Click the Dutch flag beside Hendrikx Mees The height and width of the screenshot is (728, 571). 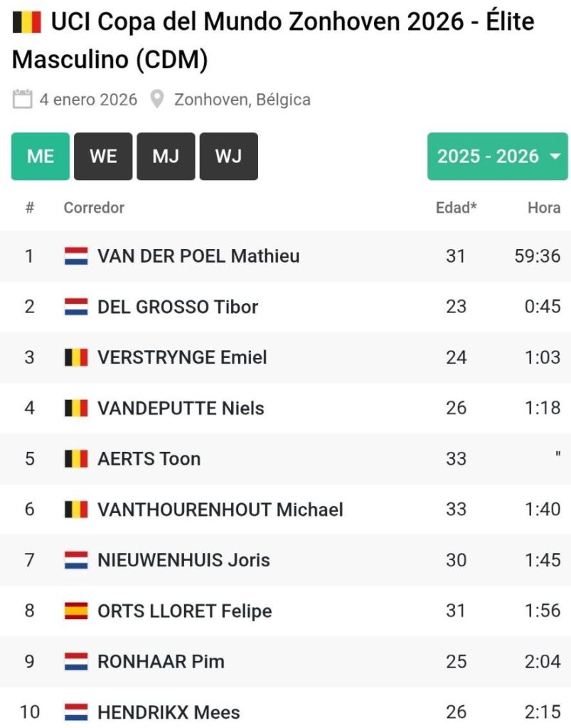76,712
